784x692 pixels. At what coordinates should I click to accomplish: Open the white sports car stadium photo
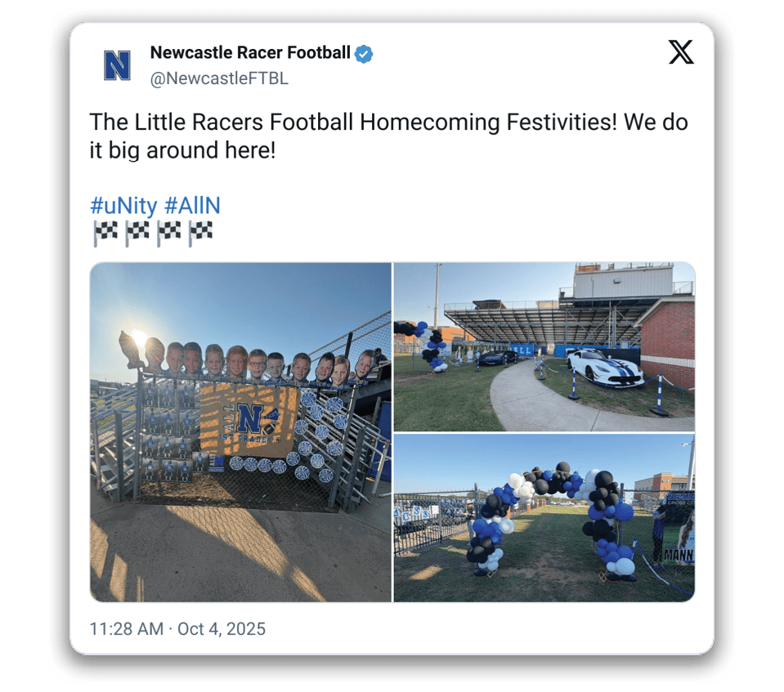pyautogui.click(x=544, y=346)
